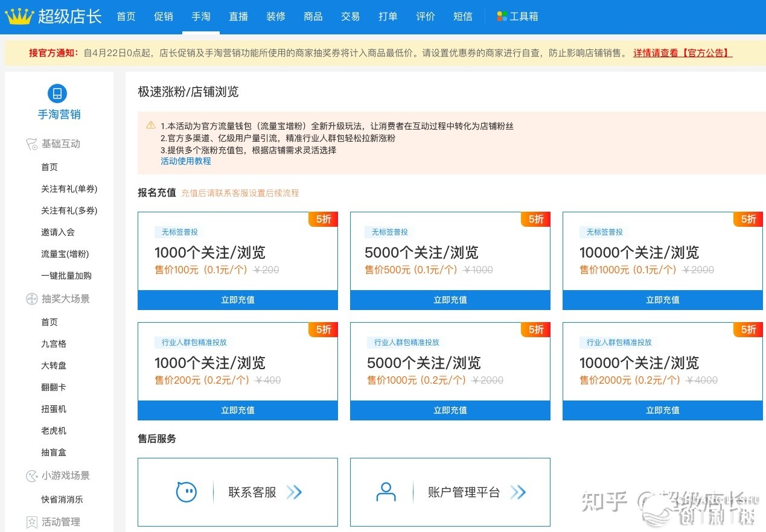
Task: Open 老虎机 in sidebar
Action: pyautogui.click(x=54, y=431)
